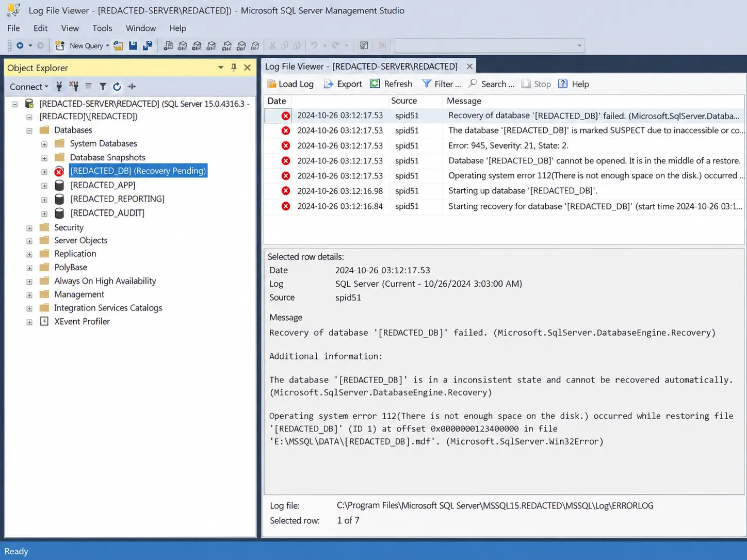Image resolution: width=747 pixels, height=560 pixels.
Task: Expand the Always On High Availability node
Action: pyautogui.click(x=29, y=282)
